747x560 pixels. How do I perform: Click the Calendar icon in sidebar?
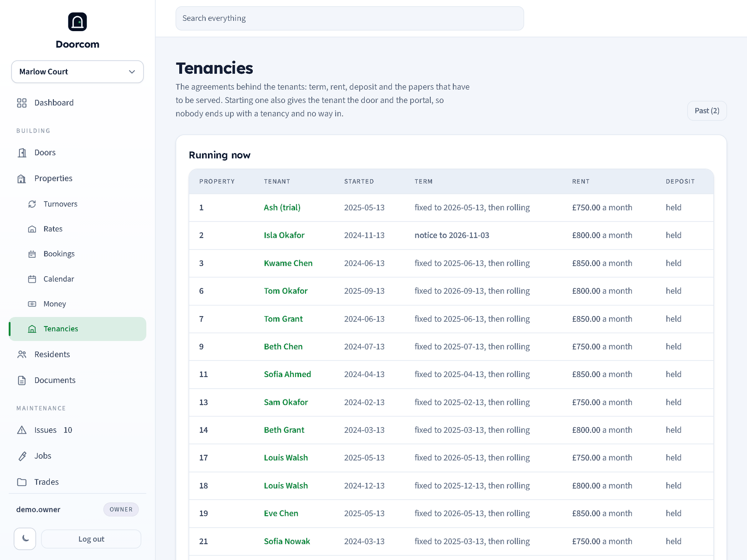[x=32, y=279]
